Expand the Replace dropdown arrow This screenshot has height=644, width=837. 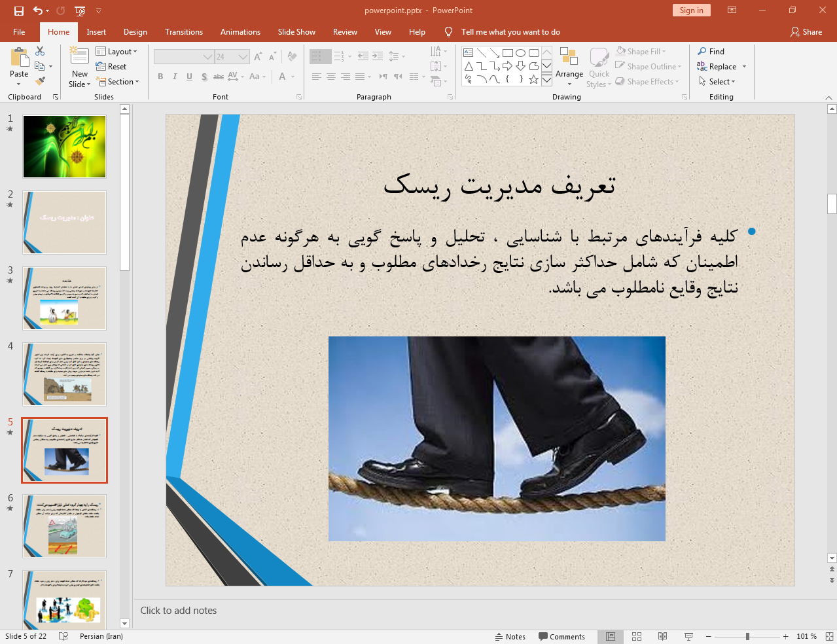click(744, 66)
